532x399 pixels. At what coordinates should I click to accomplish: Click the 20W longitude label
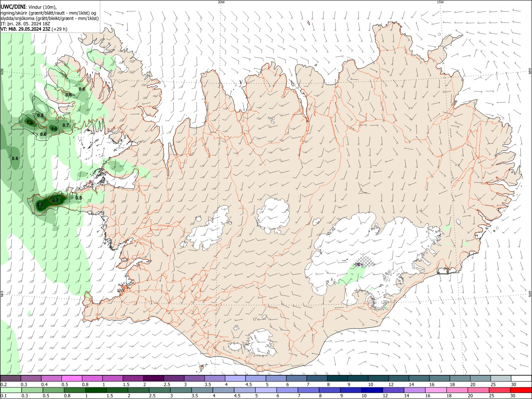221,2
